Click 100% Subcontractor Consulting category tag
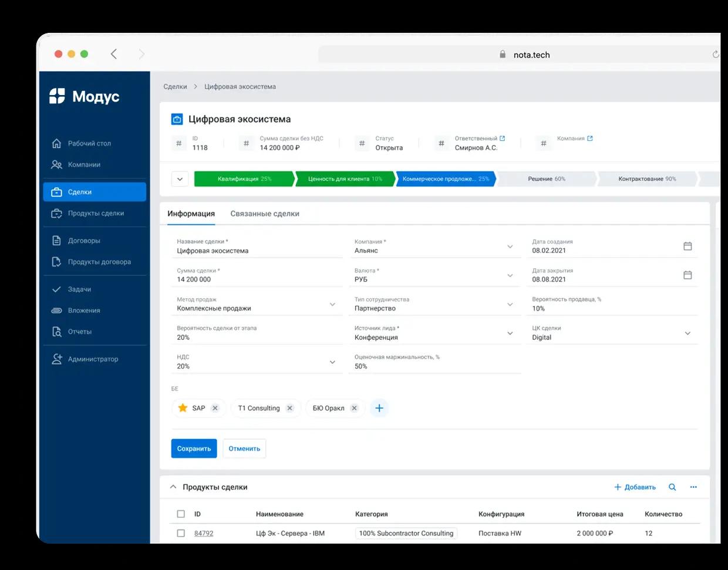728x570 pixels. (x=406, y=533)
